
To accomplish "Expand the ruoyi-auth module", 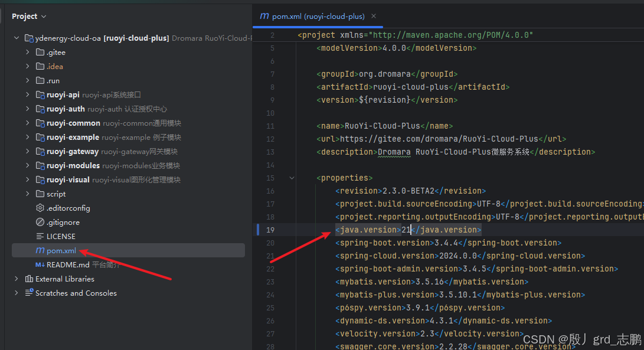I will point(28,109).
